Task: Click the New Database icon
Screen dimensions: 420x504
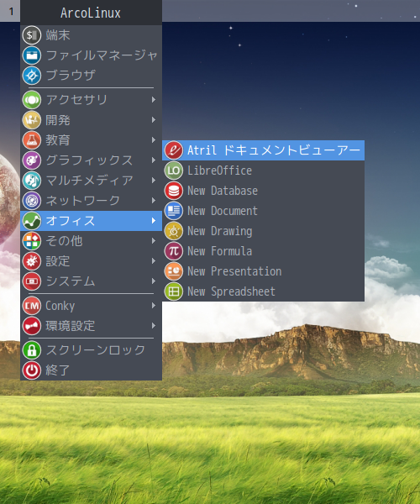Action: pos(174,191)
